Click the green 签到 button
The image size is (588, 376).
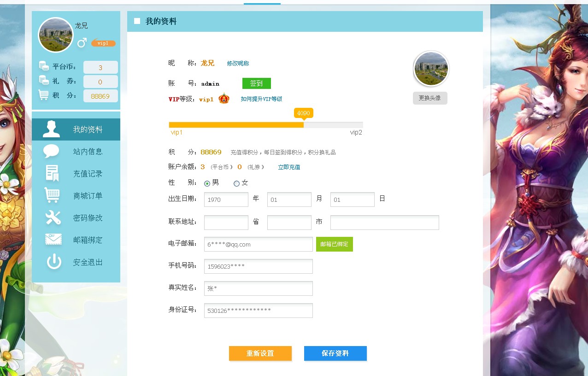click(257, 83)
